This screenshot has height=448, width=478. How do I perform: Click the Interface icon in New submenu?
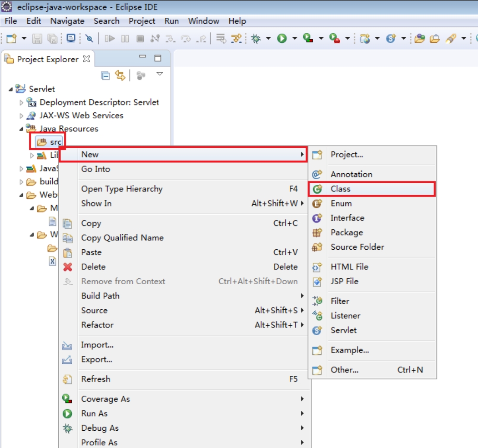(317, 218)
